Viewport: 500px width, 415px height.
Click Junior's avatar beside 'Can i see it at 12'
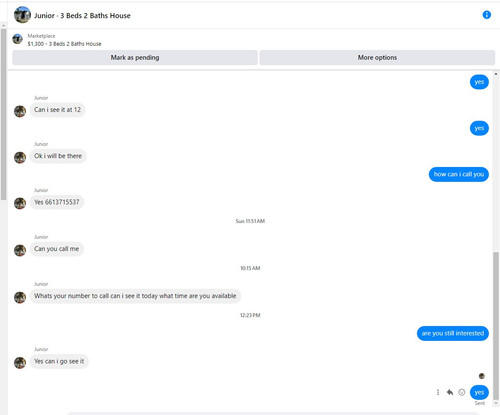pos(20,111)
